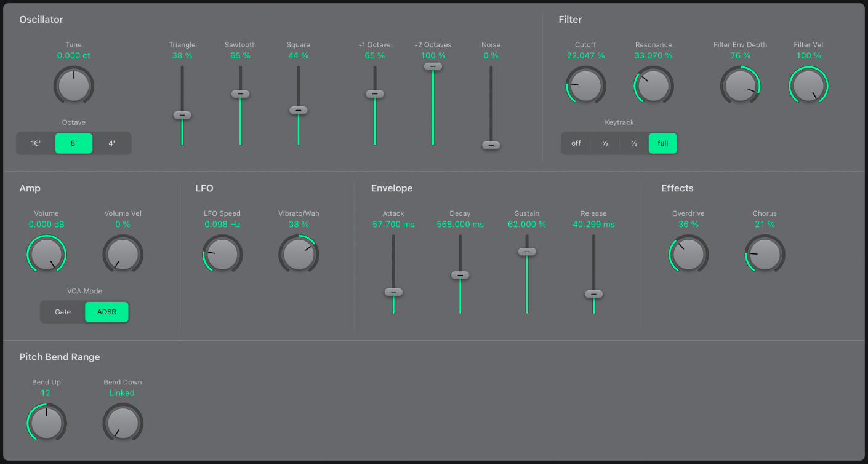Click the Bend Down Linked value

click(122, 393)
